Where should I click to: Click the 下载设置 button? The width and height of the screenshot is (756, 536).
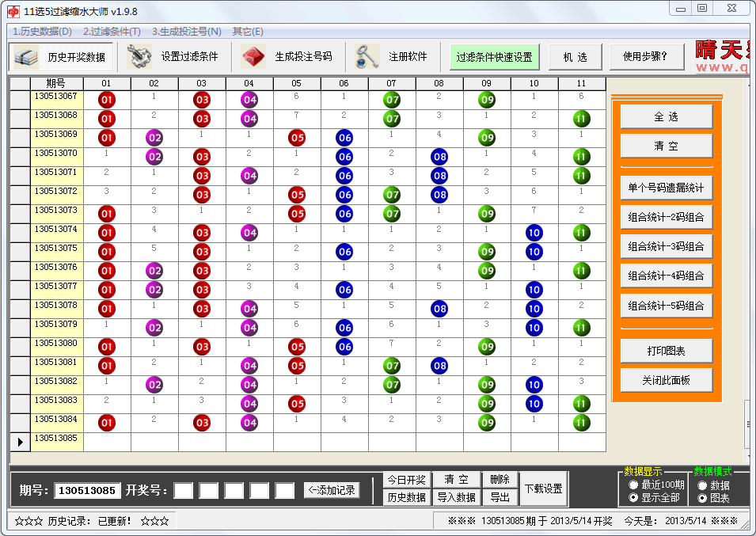point(544,488)
